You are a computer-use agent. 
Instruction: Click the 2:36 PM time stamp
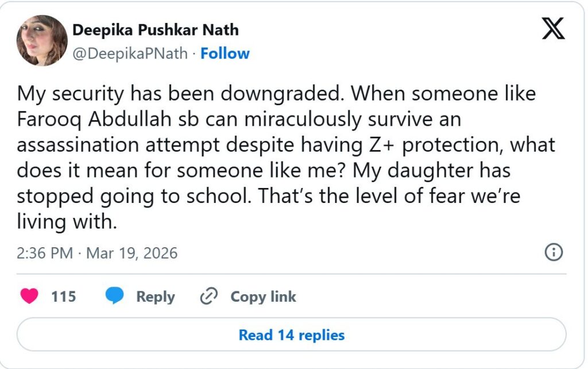click(44, 253)
